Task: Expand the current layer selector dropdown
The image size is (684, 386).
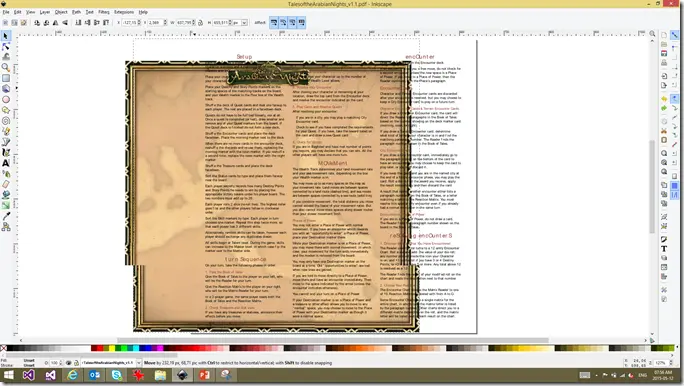Action: (x=139, y=363)
